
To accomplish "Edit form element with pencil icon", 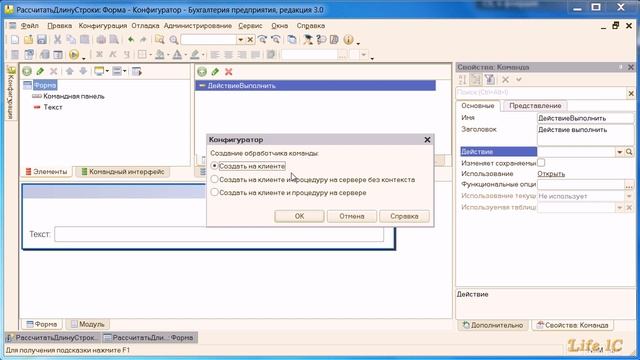I will (x=40, y=71).
